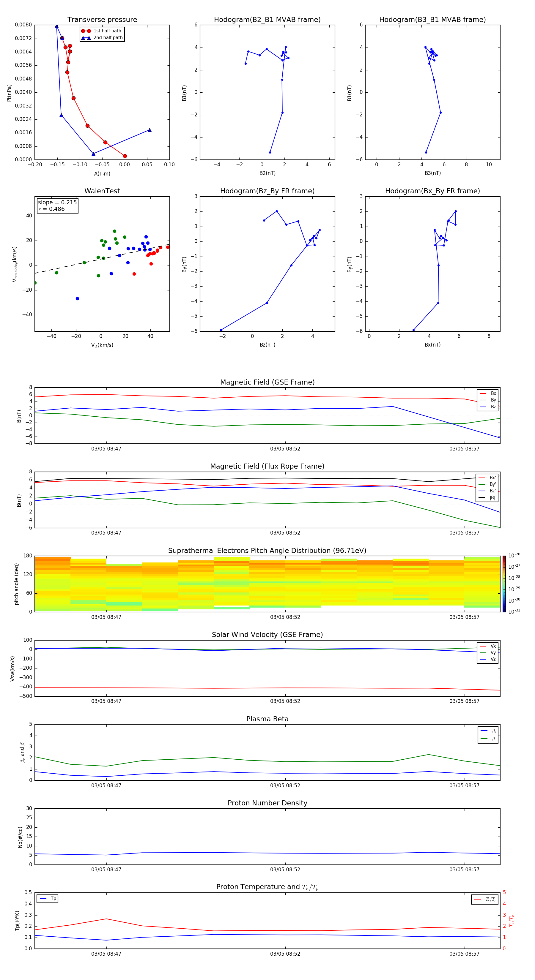Click the 'Bz' legend entry in GSE panel

[488, 407]
